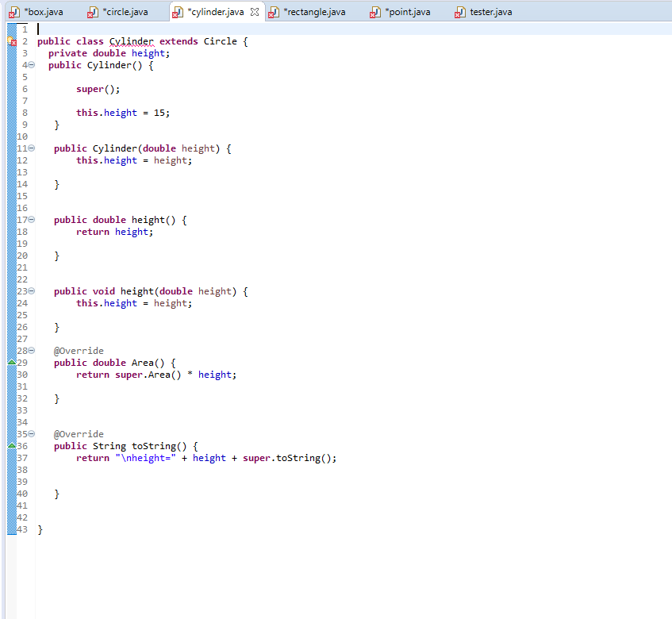Viewport: 672px width, 619px height.
Task: Click line number 10 in the gutter
Action: coord(23,136)
